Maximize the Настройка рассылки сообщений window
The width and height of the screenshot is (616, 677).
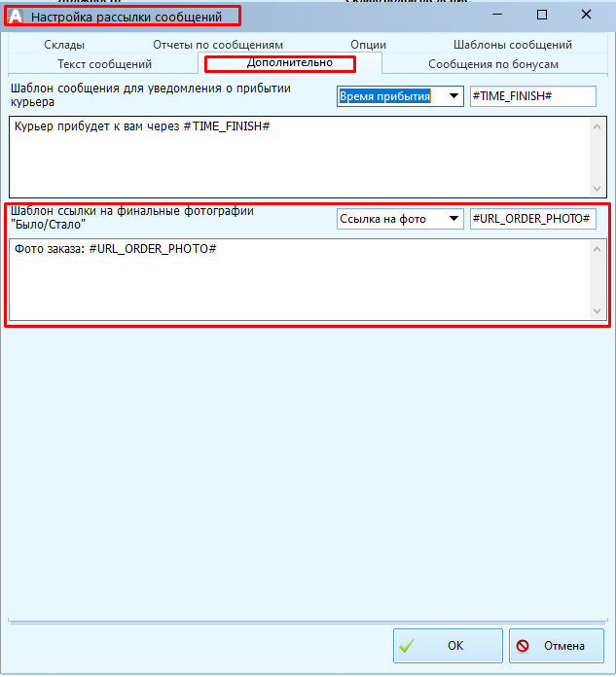(541, 15)
